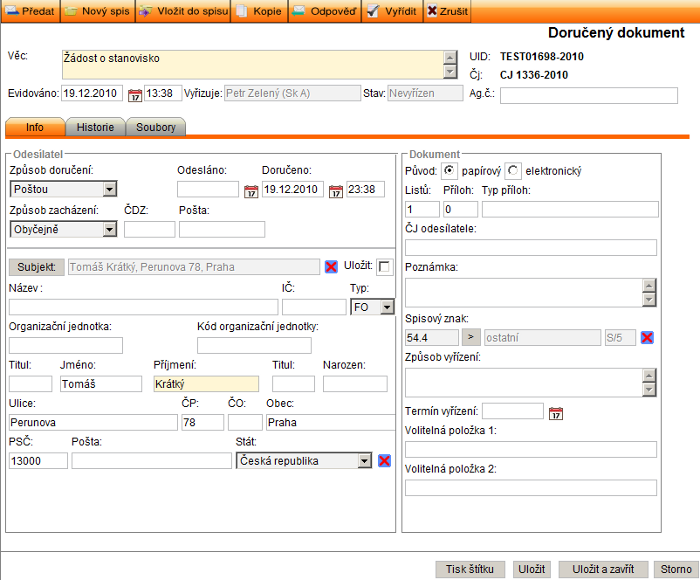Make a copy using Kopie
The image size is (700, 580).
click(x=260, y=11)
